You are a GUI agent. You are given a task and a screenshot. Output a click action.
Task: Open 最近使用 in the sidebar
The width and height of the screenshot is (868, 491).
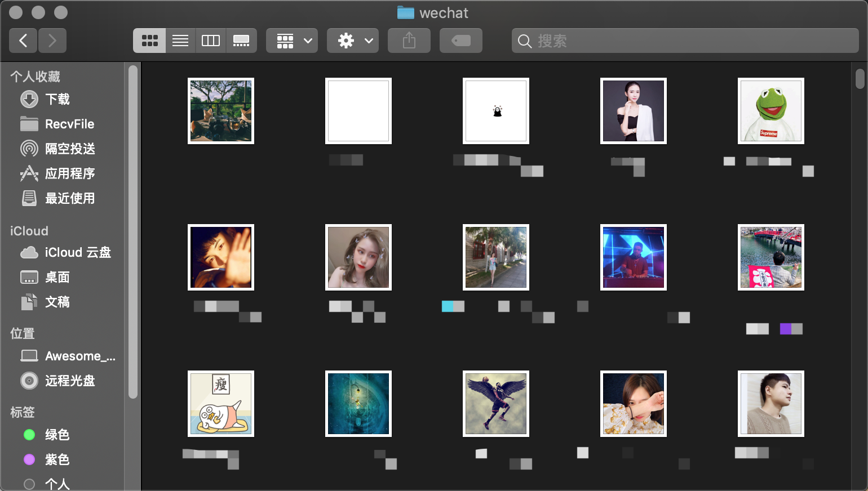pos(70,198)
